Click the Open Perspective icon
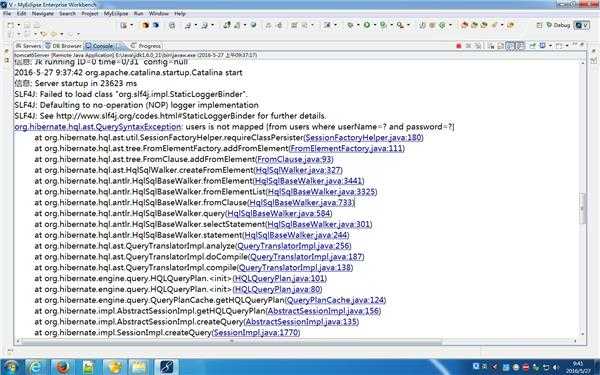 tap(540, 25)
